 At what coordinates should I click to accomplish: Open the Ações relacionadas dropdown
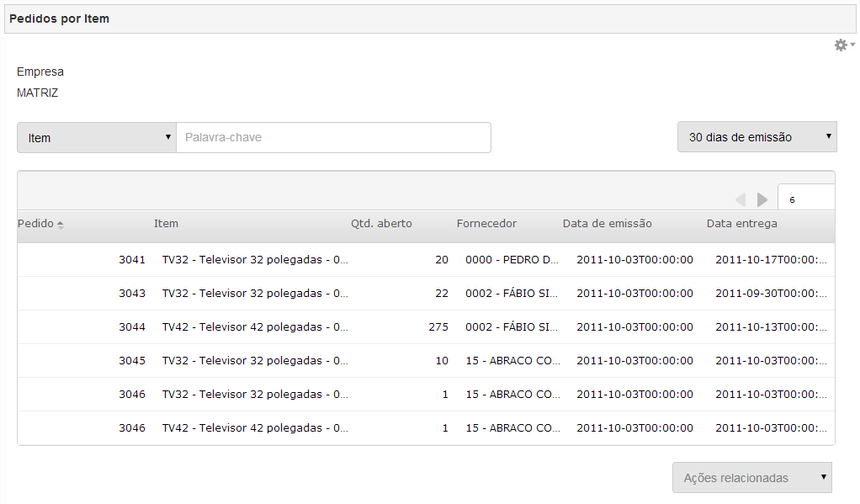click(751, 478)
